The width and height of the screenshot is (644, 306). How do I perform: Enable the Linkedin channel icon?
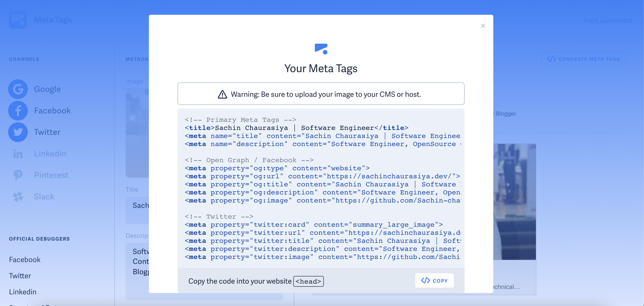[18, 154]
